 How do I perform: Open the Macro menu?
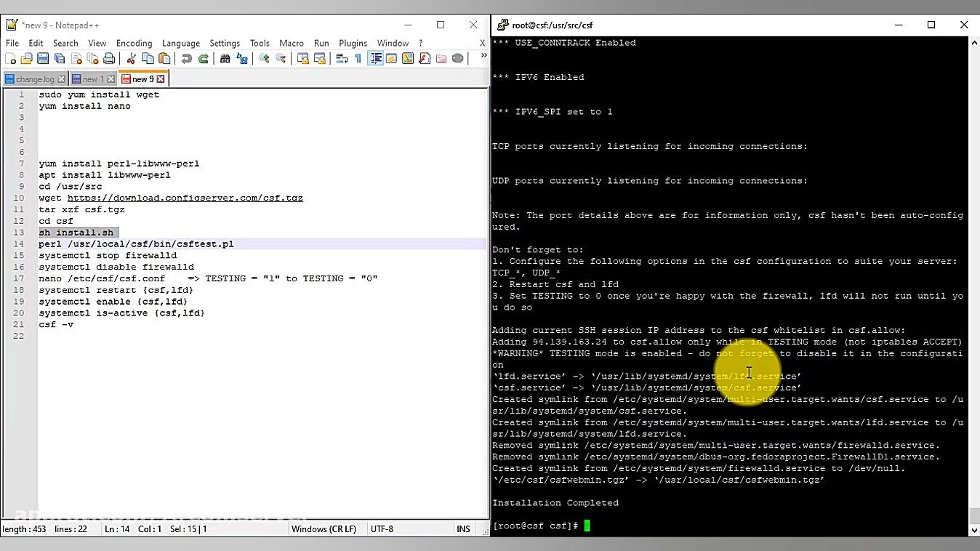coord(292,44)
